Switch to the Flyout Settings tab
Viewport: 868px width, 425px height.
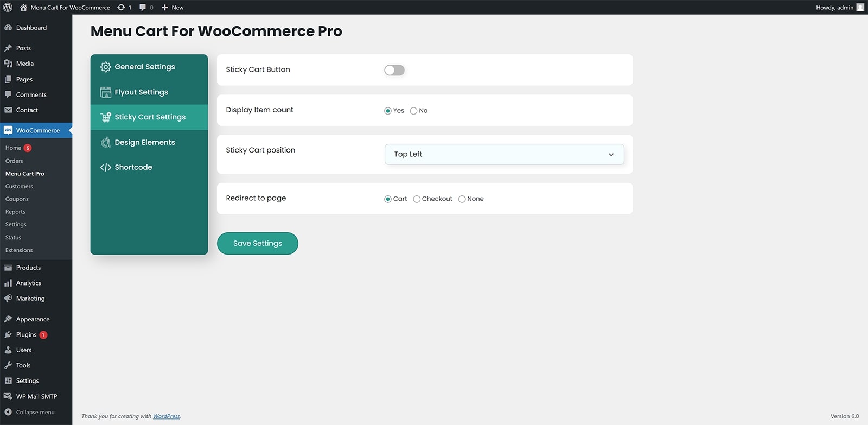pyautogui.click(x=149, y=92)
